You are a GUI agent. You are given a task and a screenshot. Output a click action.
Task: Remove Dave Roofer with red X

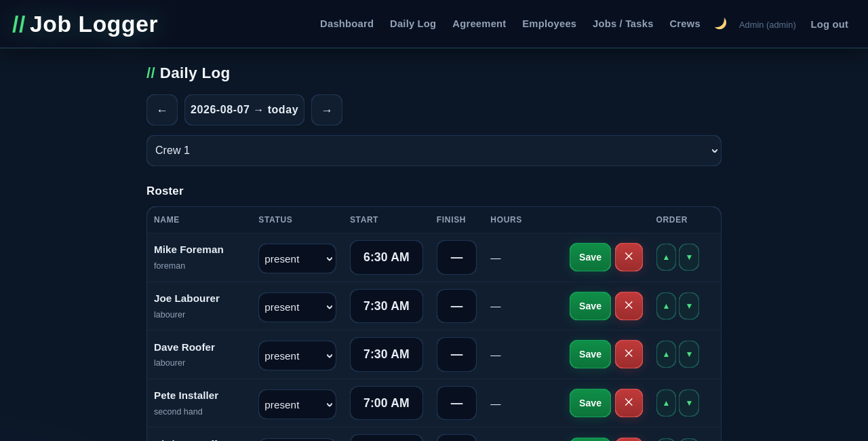tap(629, 354)
